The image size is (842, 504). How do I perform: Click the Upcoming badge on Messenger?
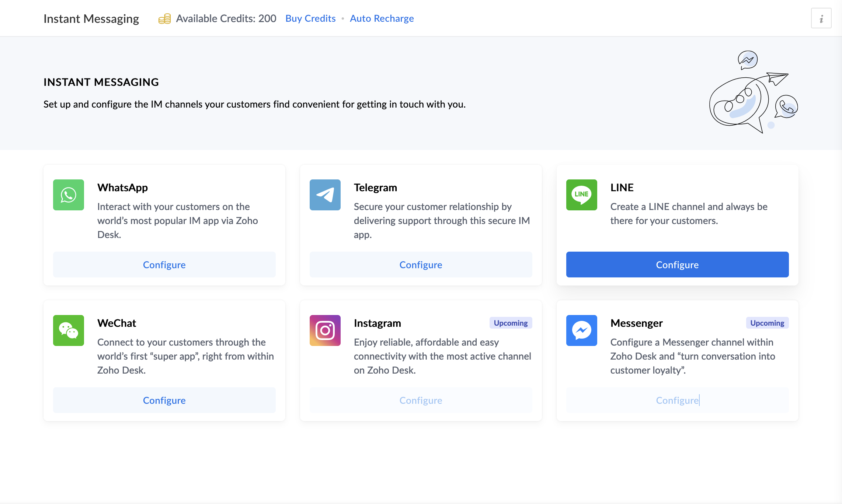[x=767, y=323]
